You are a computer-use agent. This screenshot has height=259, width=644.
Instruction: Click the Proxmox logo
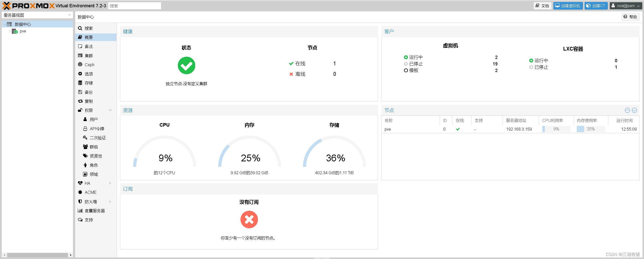[x=28, y=6]
